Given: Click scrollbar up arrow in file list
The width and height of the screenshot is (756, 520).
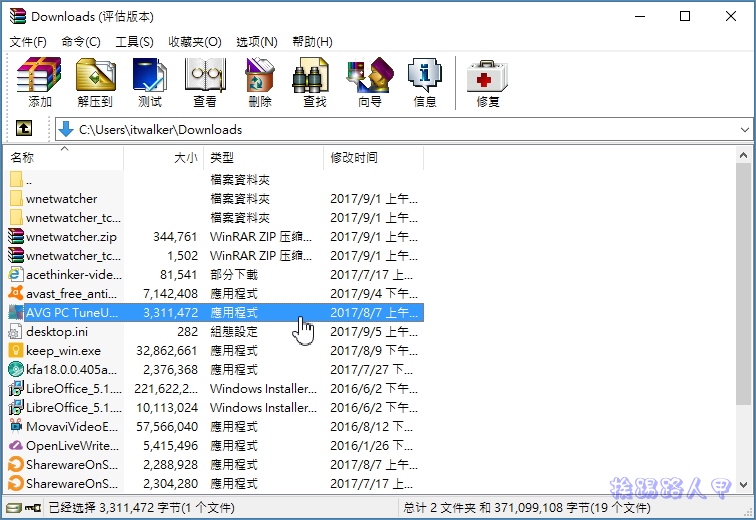Looking at the screenshot, I should point(743,155).
